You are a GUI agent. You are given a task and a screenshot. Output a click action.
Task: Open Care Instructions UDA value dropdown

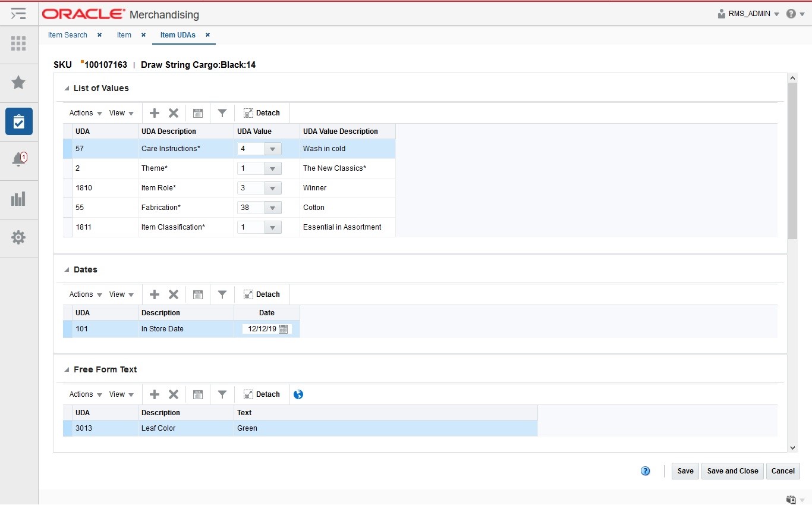[x=273, y=149]
